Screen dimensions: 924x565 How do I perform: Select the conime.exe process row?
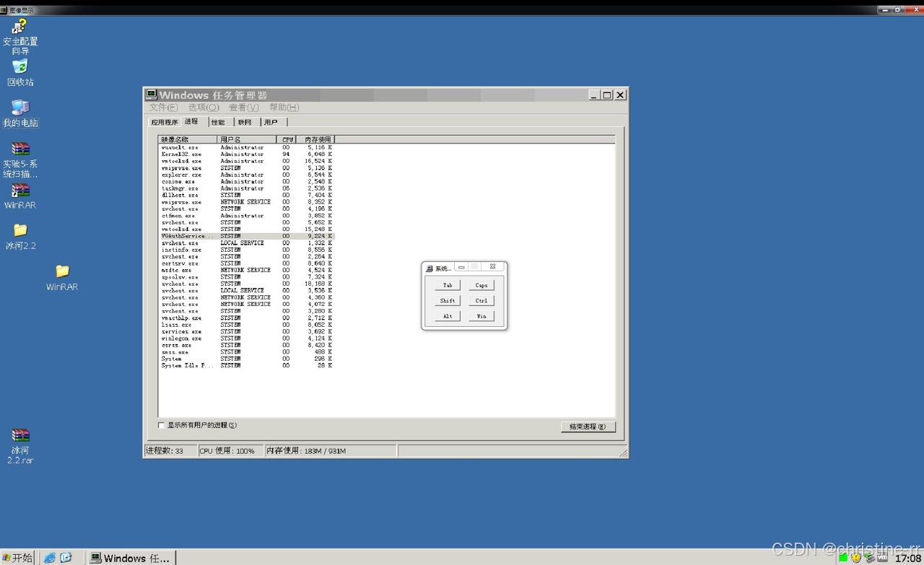point(247,182)
